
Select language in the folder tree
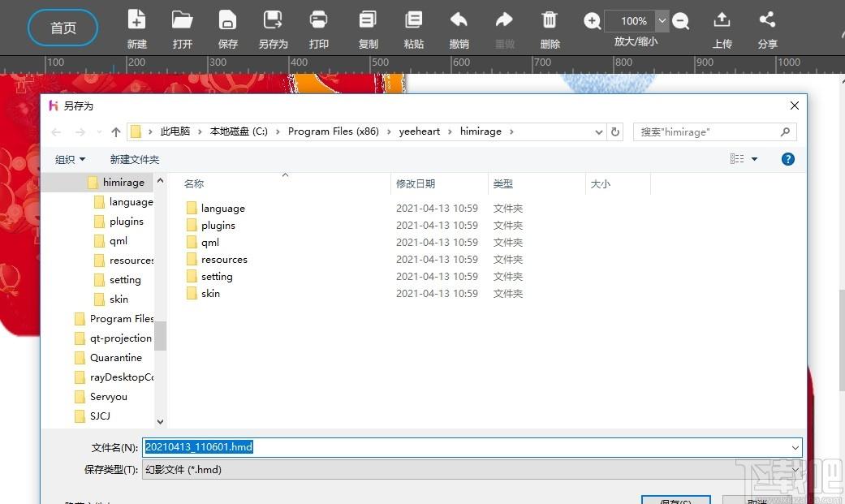tap(123, 201)
